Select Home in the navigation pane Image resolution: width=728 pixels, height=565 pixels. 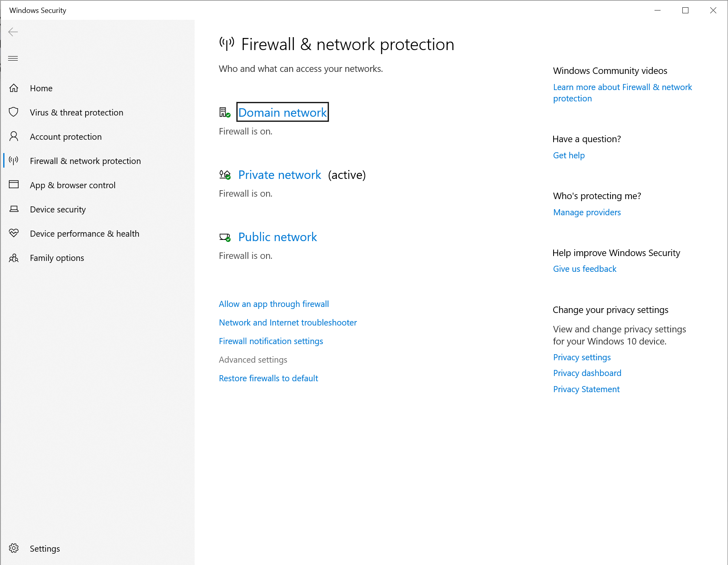pos(41,88)
